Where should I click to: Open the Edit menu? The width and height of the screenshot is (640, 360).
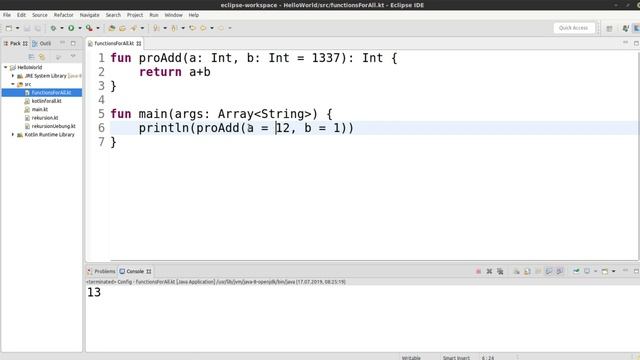[21, 15]
